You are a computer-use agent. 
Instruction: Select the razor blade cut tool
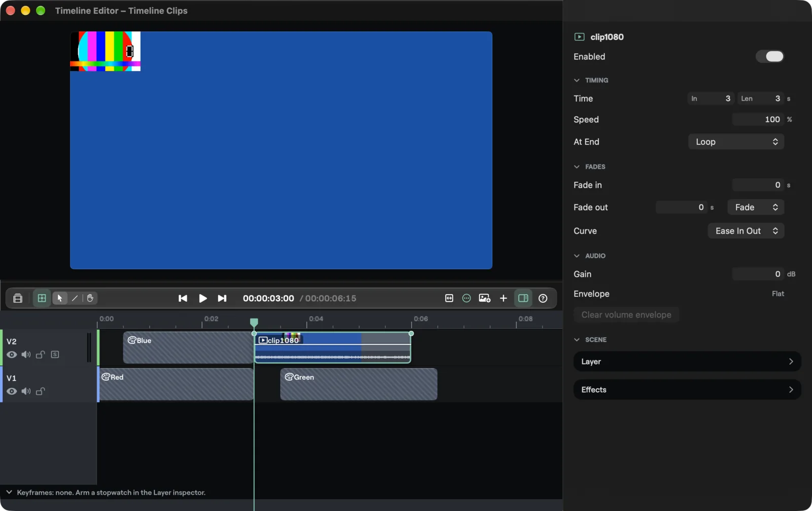[x=75, y=298]
